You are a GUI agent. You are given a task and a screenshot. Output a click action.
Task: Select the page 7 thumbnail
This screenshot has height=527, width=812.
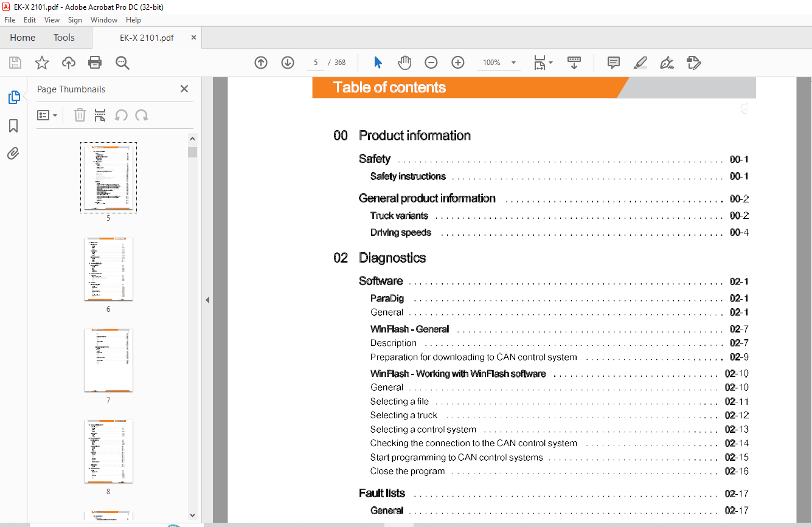[x=108, y=360]
